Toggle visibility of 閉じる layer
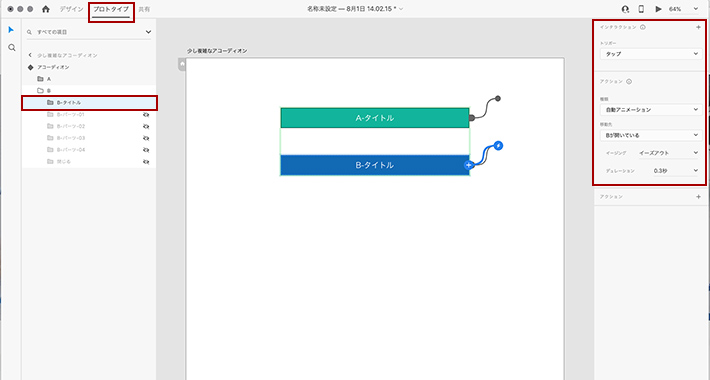The image size is (710, 380). pos(146,162)
